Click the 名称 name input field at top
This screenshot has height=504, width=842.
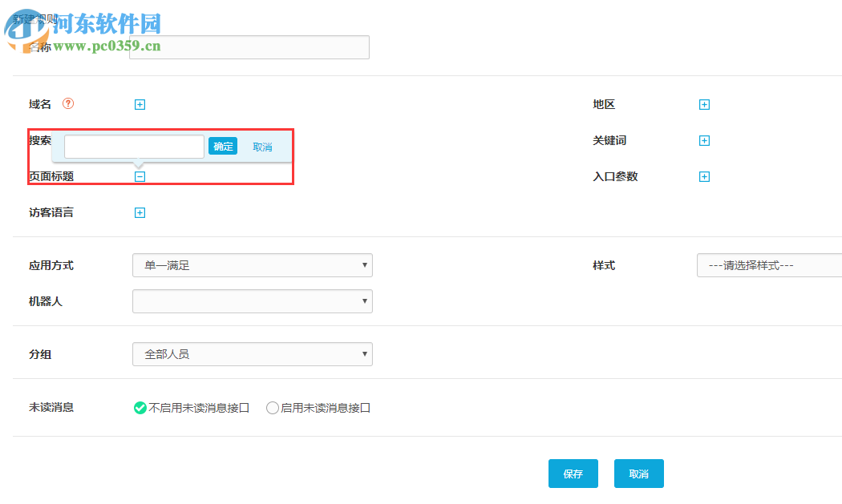[x=249, y=47]
